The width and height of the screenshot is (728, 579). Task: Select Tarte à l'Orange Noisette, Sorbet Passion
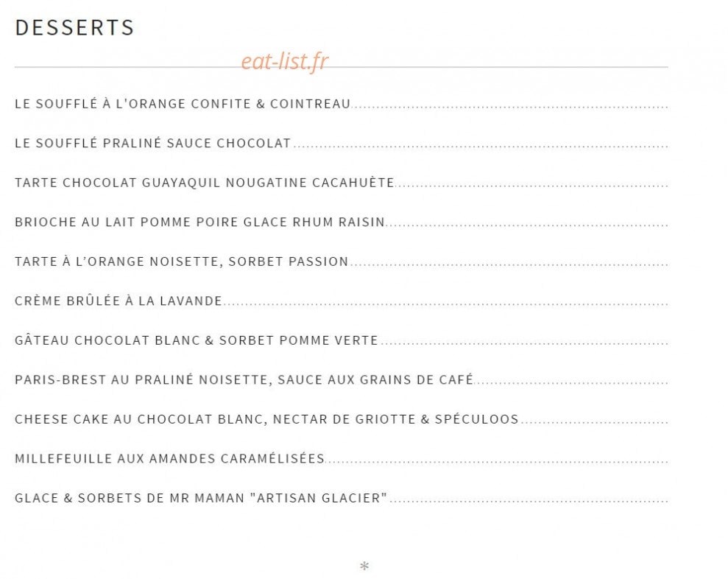point(182,262)
